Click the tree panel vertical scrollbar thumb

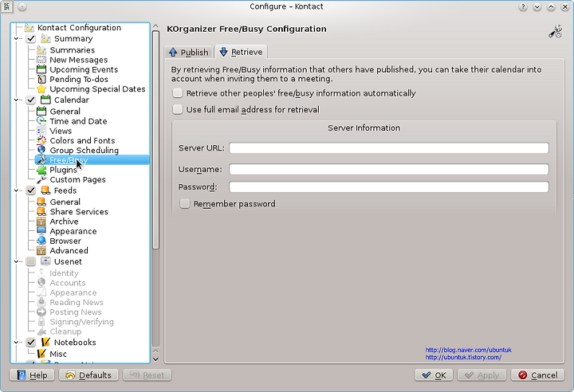[x=155, y=139]
